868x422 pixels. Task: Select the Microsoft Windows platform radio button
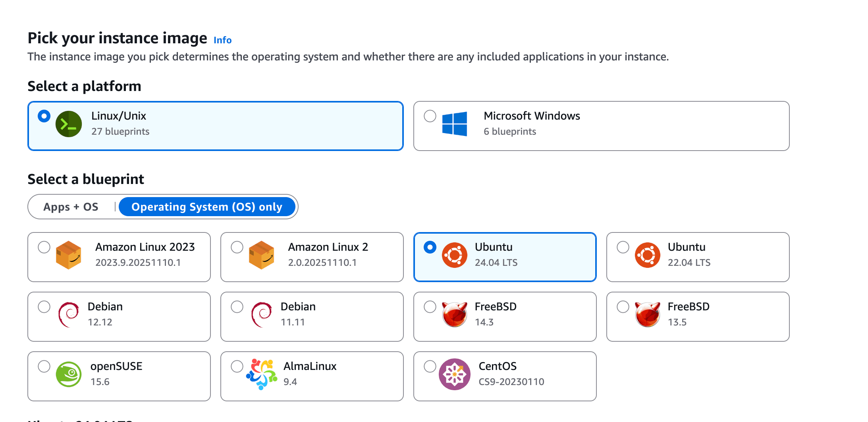pos(429,116)
